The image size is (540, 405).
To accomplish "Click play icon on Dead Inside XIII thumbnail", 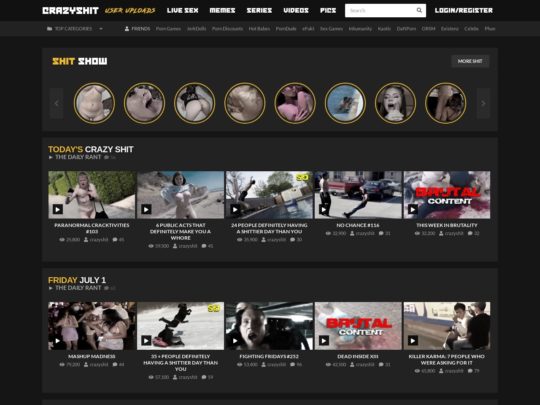I will (324, 341).
